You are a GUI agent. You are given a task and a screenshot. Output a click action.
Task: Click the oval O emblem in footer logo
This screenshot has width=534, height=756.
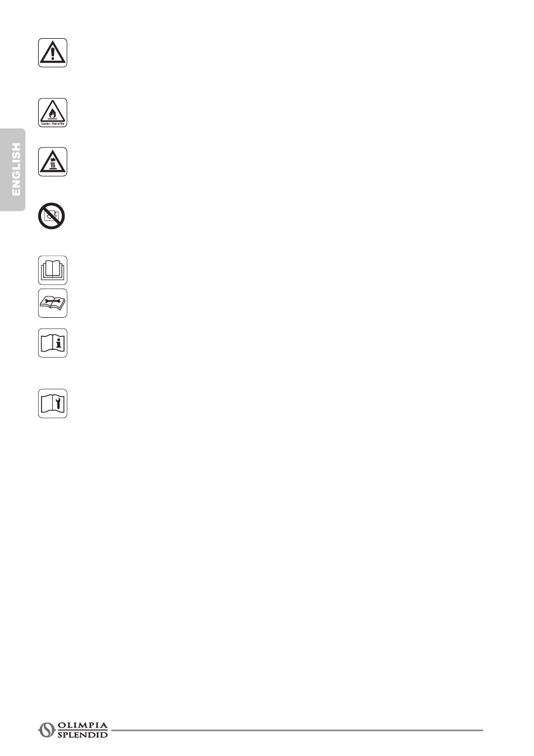click(x=47, y=730)
